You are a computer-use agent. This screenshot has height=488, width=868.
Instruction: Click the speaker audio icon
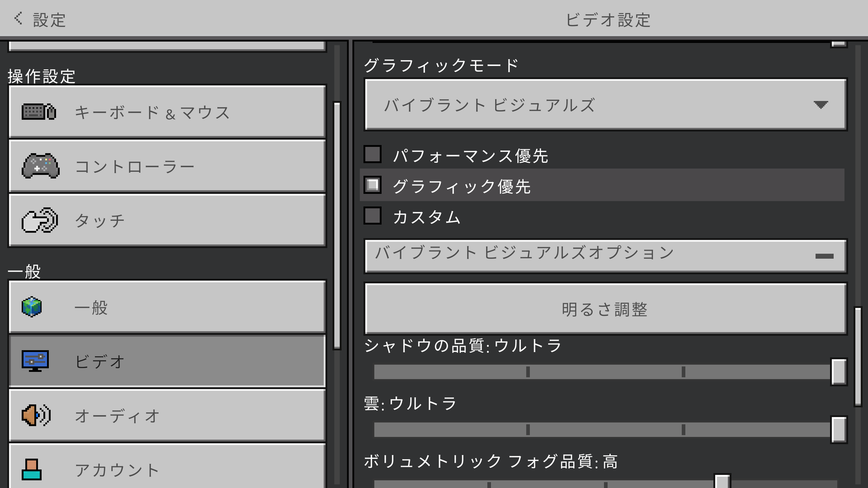(x=36, y=415)
